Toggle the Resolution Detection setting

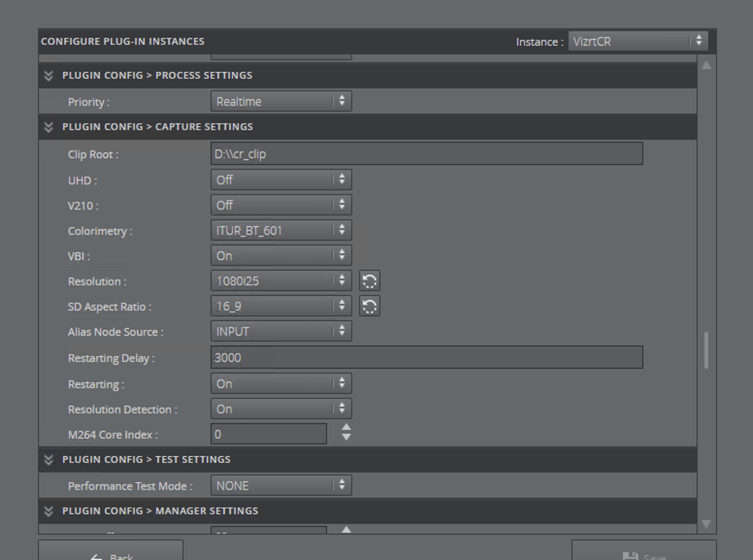281,409
